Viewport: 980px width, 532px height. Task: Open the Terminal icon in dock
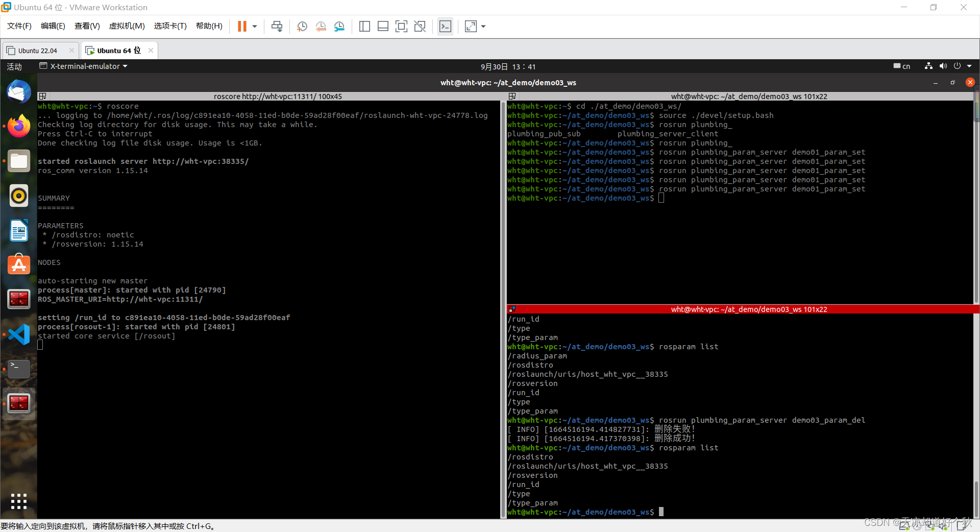tap(19, 369)
